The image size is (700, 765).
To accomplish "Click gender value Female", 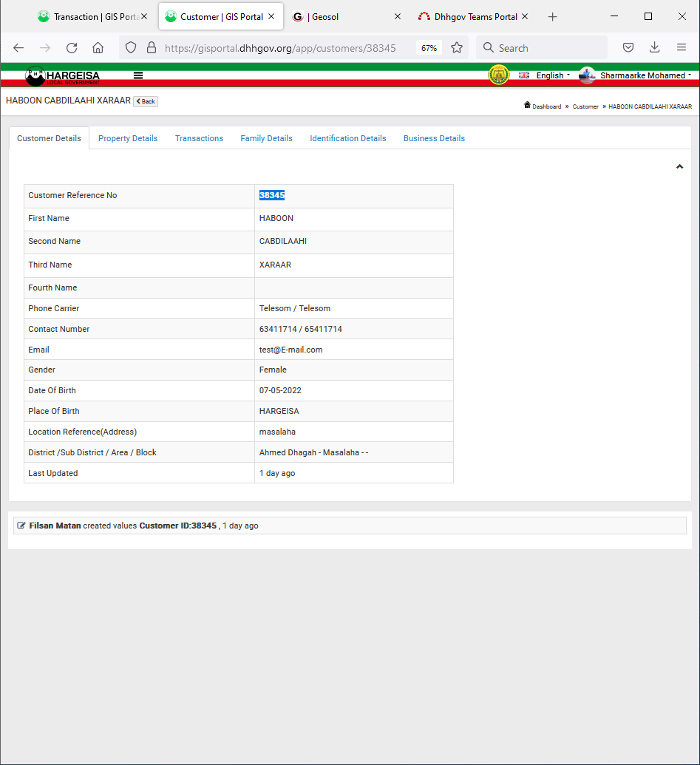I will coord(273,370).
